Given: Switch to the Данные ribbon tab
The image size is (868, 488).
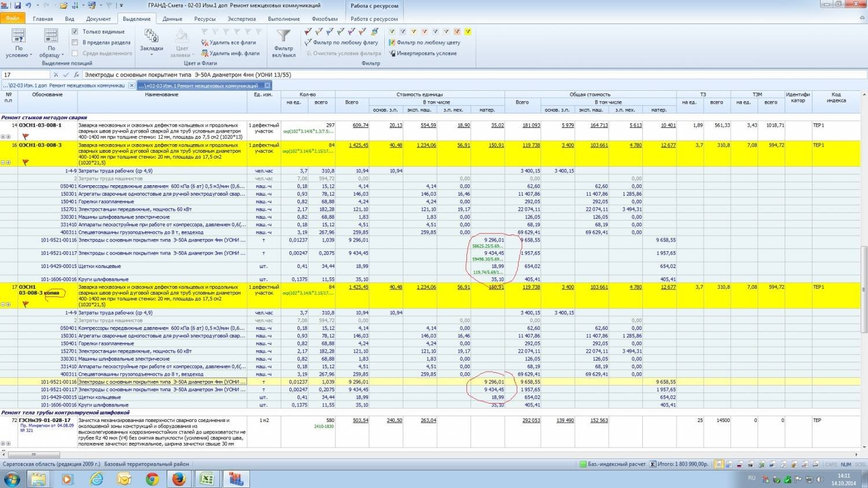Looking at the screenshot, I should [x=172, y=19].
